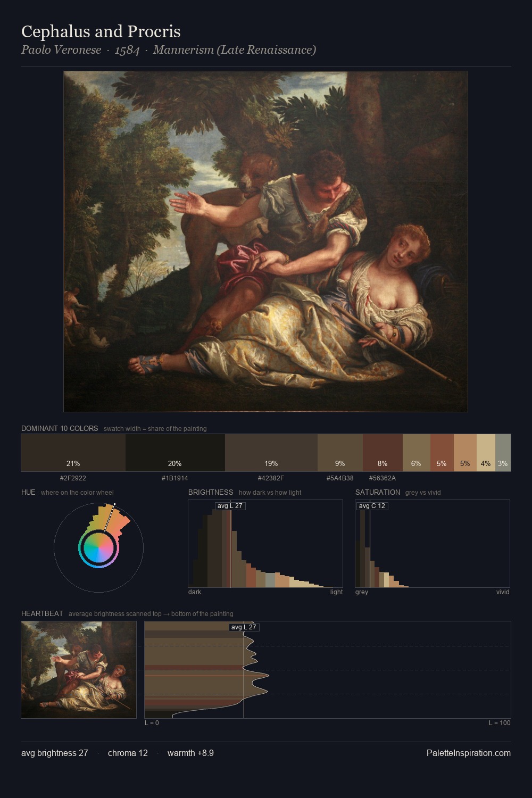Select the 8% reddish-brown swatch
Image resolution: width=532 pixels, height=798 pixels.
383,453
